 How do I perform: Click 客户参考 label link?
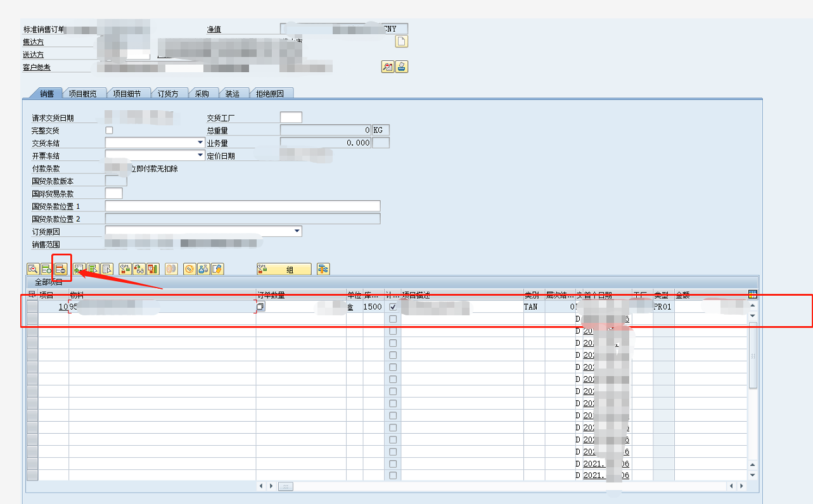coord(37,67)
